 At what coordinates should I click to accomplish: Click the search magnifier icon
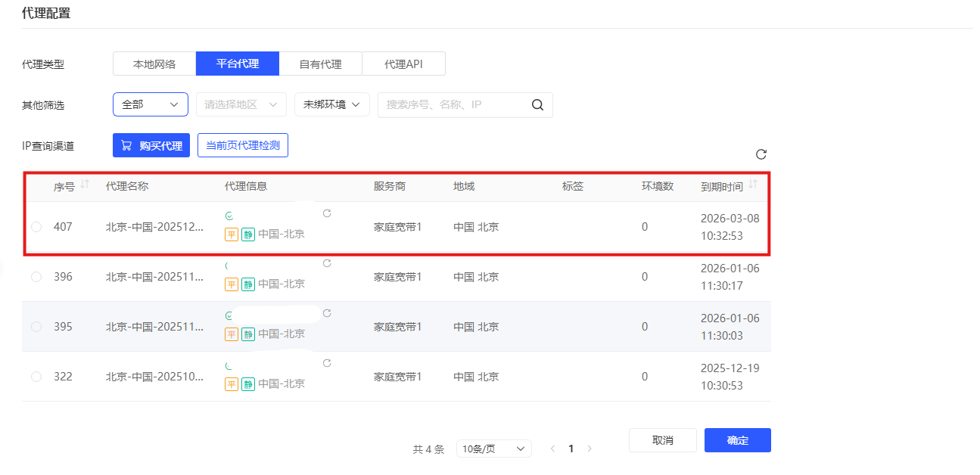537,104
